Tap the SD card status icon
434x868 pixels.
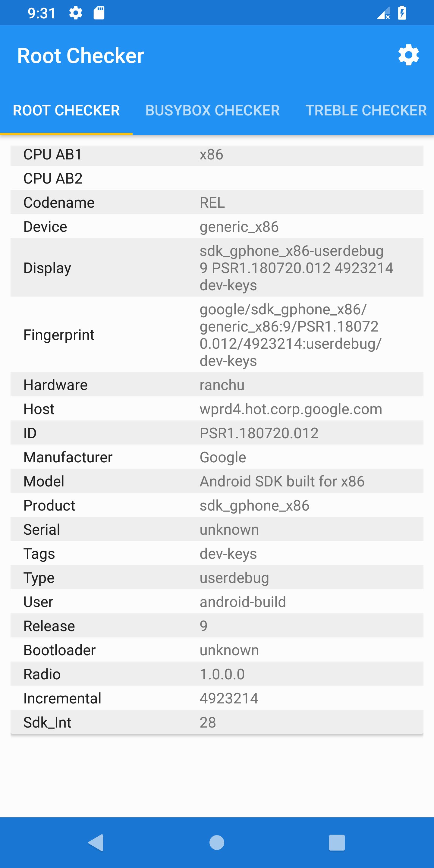(99, 13)
